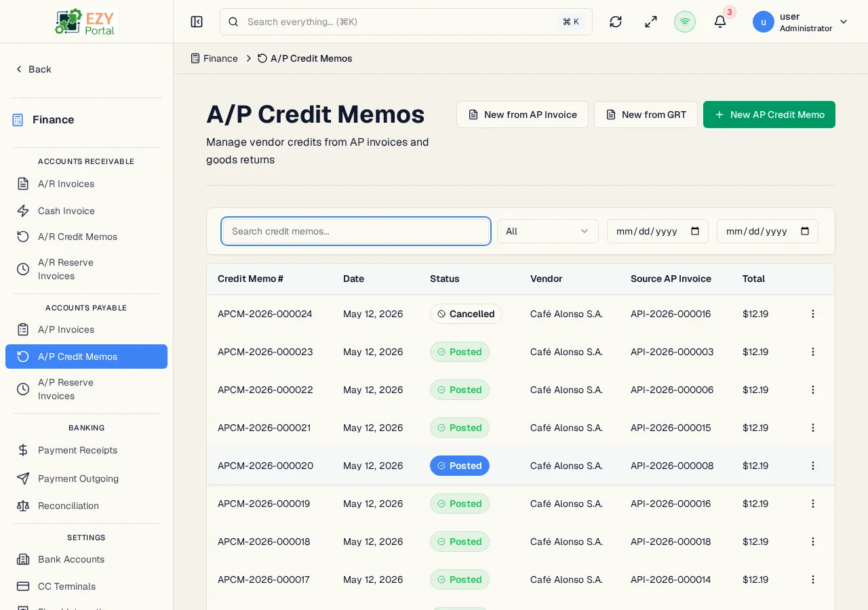Screen dimensions: 868x610
Task: Open A/P Invoices in the sidebar
Action: point(86,329)
